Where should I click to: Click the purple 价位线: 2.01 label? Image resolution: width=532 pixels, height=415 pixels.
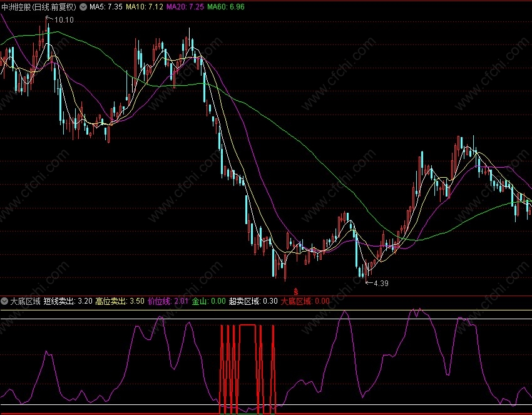[168, 301]
